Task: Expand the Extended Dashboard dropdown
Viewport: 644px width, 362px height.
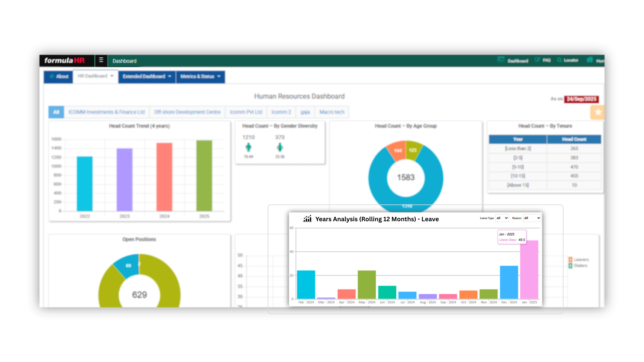Action: tap(147, 76)
